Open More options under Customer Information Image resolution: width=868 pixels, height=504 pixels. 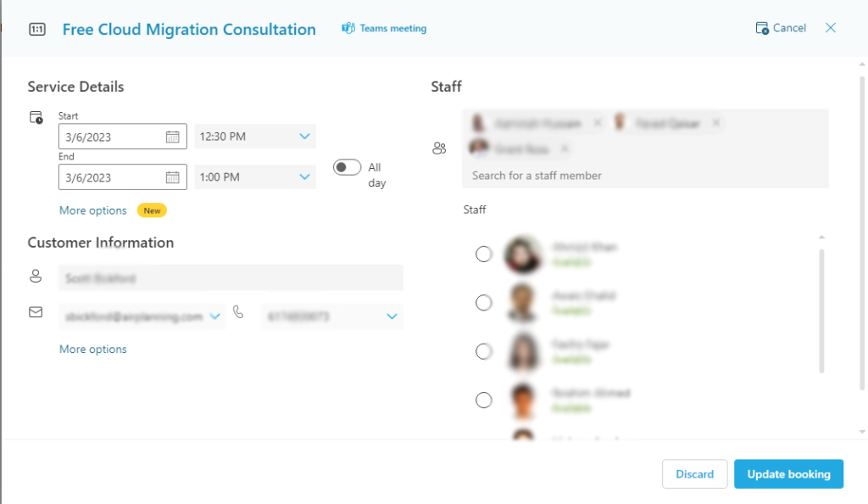(92, 349)
